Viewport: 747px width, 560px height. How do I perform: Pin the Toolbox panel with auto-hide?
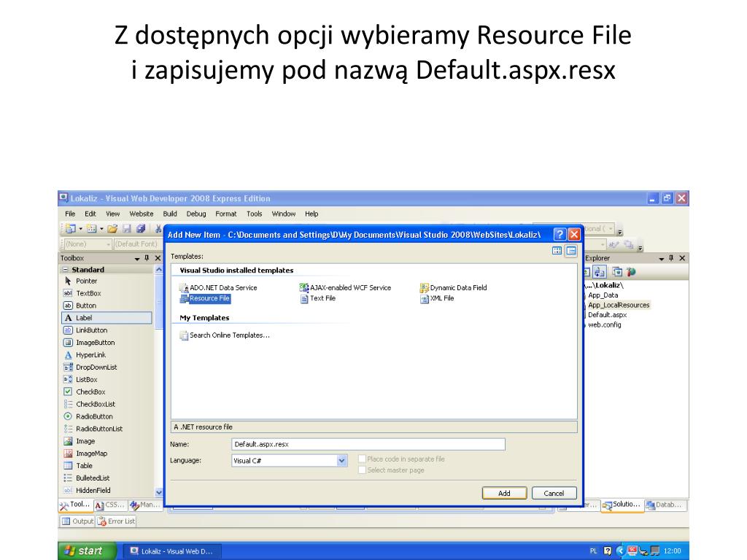(x=147, y=258)
